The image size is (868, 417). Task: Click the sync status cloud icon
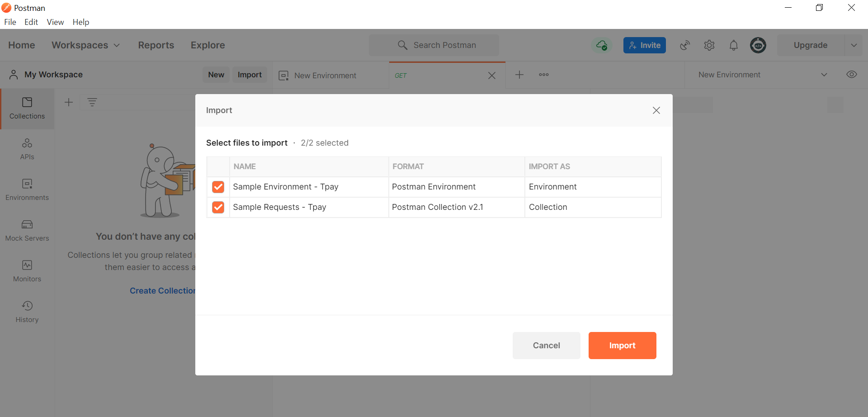[602, 45]
